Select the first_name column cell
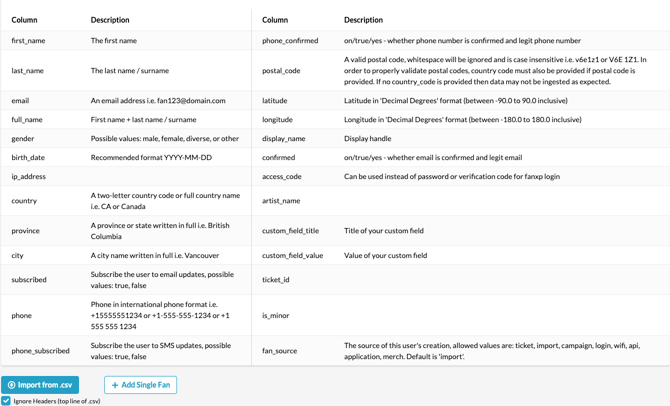The image size is (670, 406). [28, 41]
